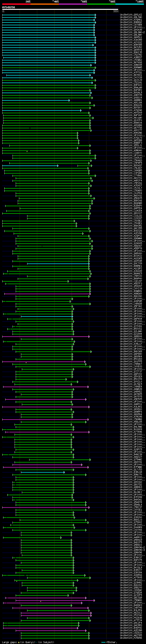Click the UniRef100_A3A3M9 label
146x644 pixels.
click(x=131, y=40)
